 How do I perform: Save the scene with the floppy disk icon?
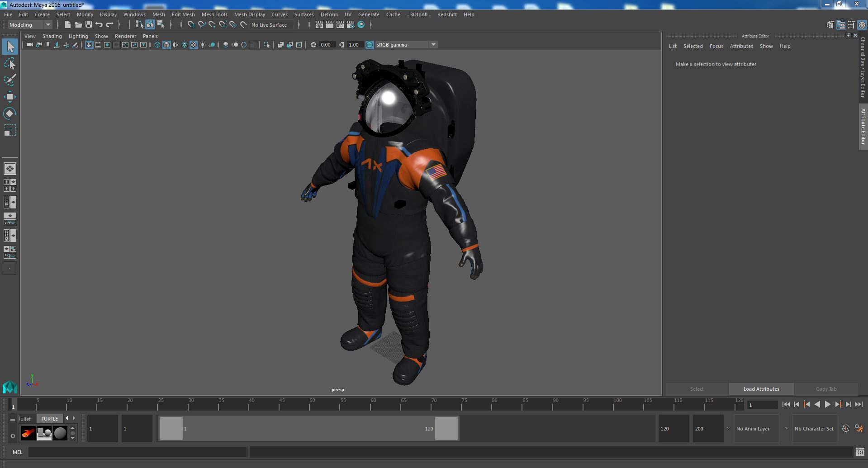89,25
